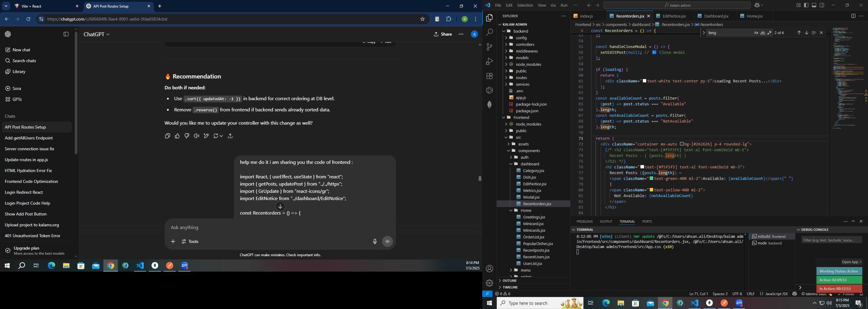868x309 pixels.
Task: Switch to the Vite + React Chrome tab
Action: click(x=46, y=6)
